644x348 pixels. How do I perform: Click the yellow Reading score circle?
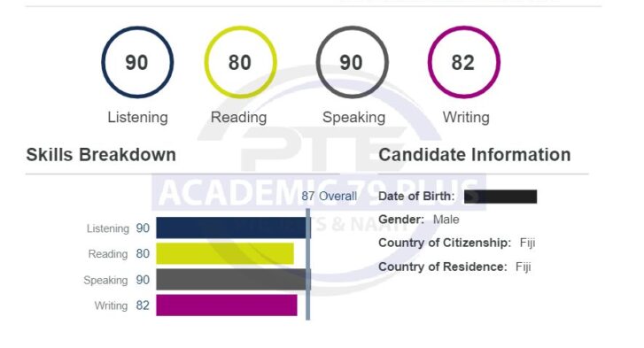click(240, 62)
